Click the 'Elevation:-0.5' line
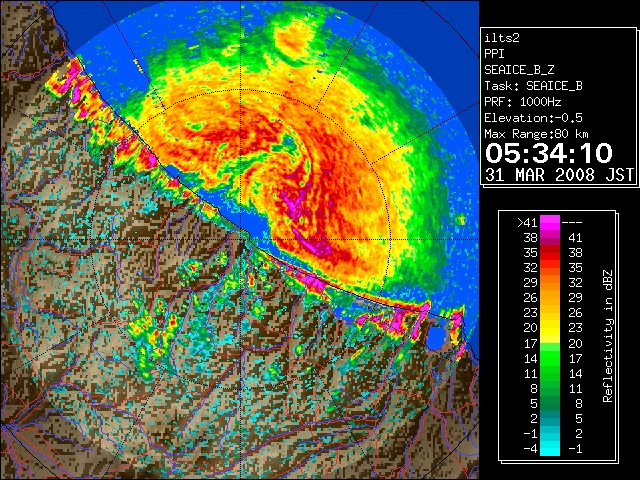The width and height of the screenshot is (640, 480). click(533, 118)
